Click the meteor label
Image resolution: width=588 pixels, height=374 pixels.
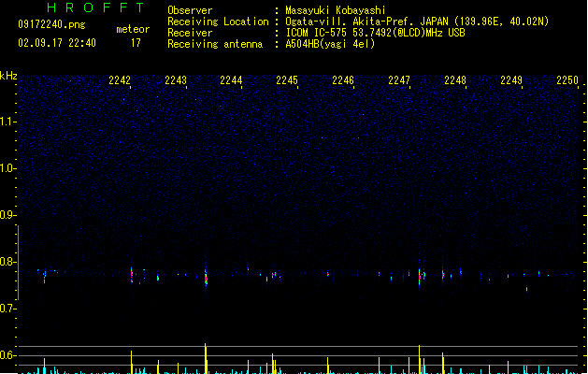[x=133, y=29]
